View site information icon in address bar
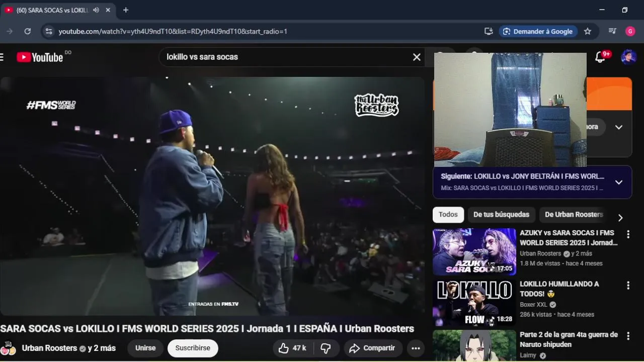This screenshot has height=362, width=644. click(48, 31)
